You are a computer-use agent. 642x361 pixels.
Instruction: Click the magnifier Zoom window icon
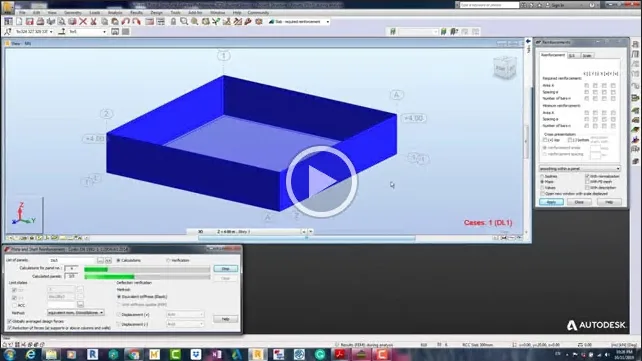coord(184,21)
